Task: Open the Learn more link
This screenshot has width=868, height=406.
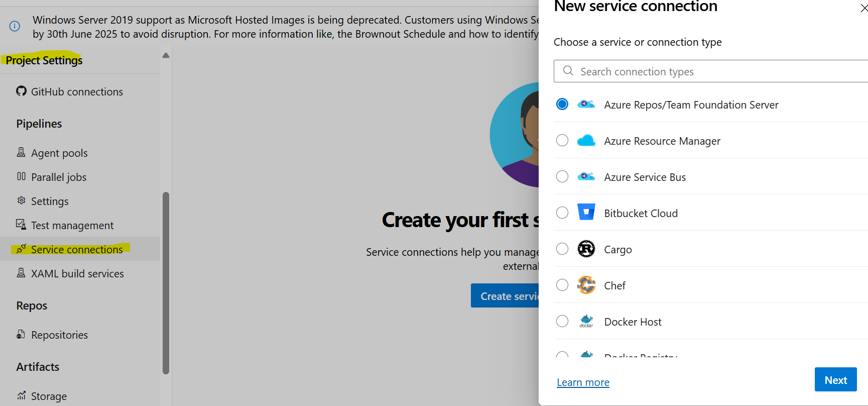Action: (583, 382)
